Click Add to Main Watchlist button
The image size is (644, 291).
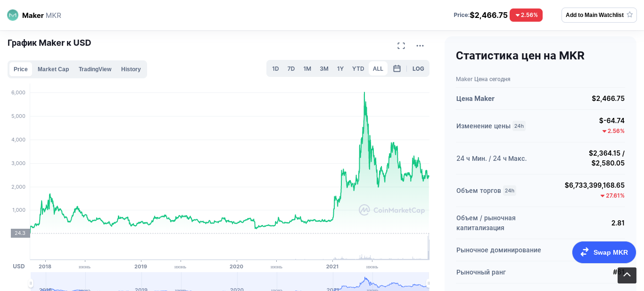click(599, 15)
